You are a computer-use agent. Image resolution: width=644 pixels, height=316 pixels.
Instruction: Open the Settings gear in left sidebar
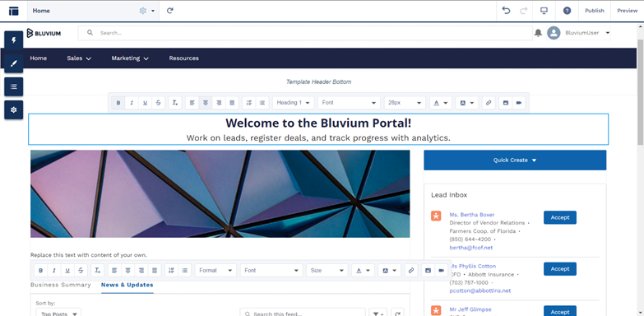coord(14,110)
